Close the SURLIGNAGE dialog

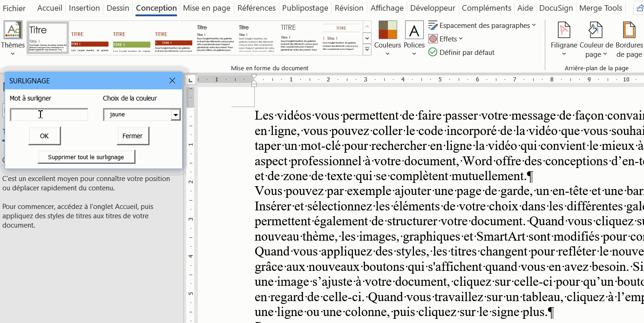click(172, 81)
